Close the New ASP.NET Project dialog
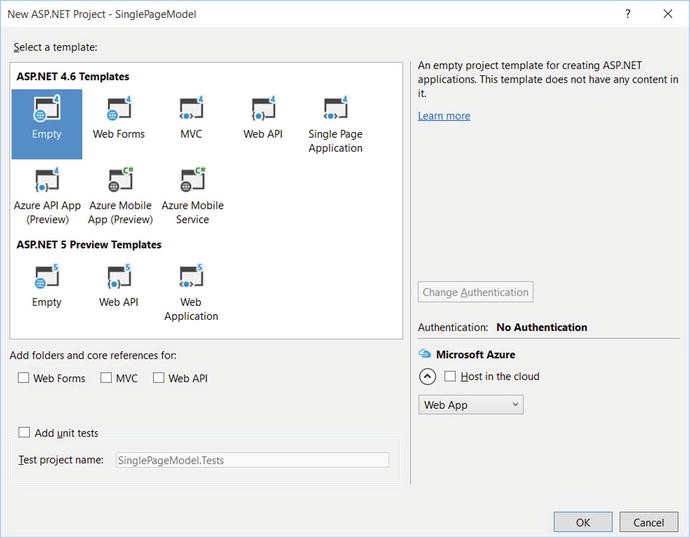This screenshot has width=690, height=538. point(668,14)
